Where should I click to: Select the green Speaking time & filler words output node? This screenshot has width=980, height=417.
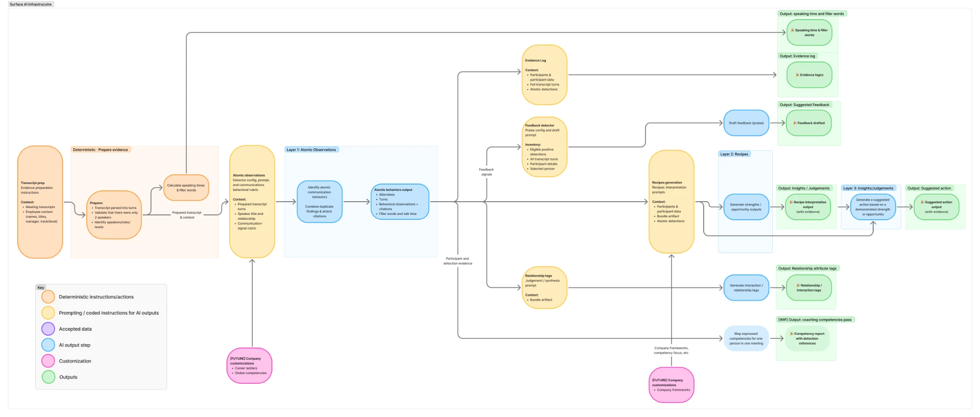coord(809,32)
